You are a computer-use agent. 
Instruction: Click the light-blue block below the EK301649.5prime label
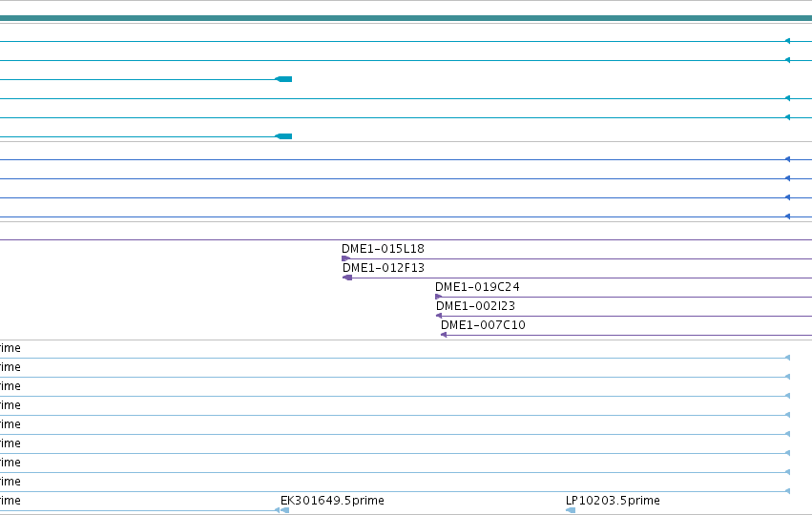click(x=285, y=510)
